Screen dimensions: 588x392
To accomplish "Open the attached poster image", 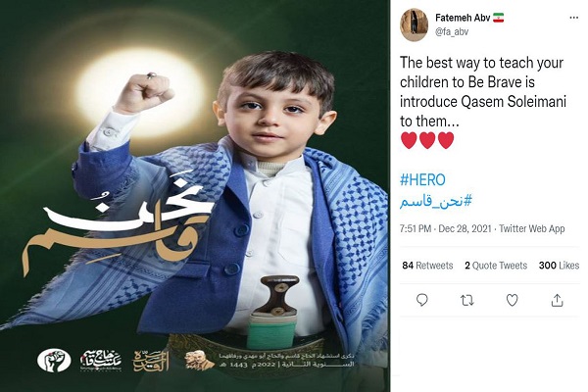I will click(x=195, y=196).
